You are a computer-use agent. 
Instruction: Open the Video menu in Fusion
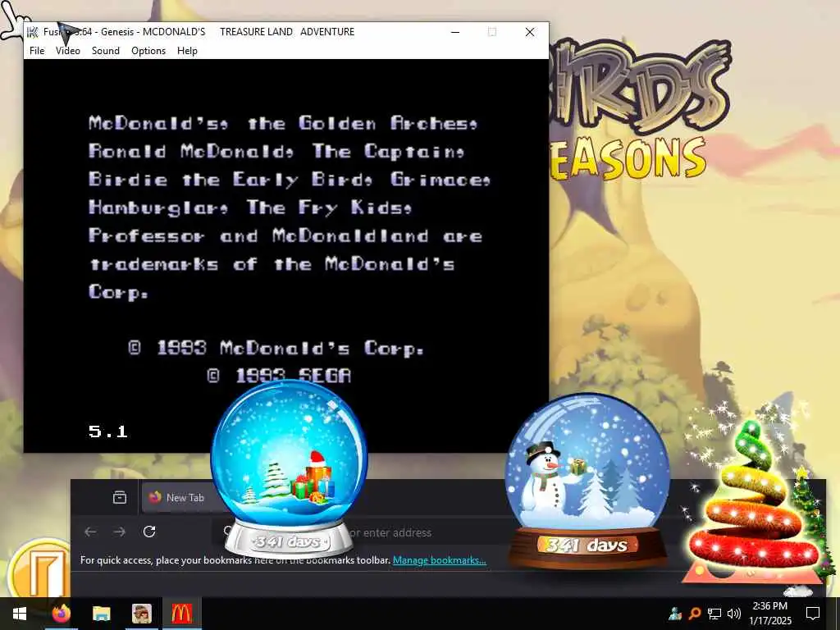point(68,50)
